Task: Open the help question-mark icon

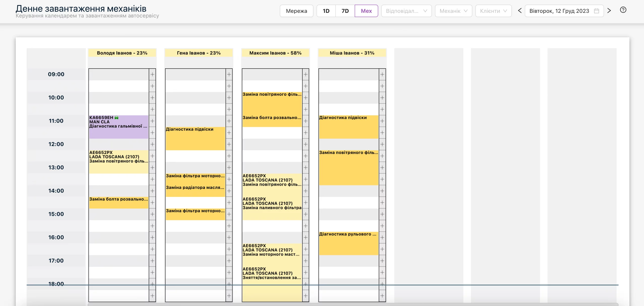Action: click(x=623, y=10)
